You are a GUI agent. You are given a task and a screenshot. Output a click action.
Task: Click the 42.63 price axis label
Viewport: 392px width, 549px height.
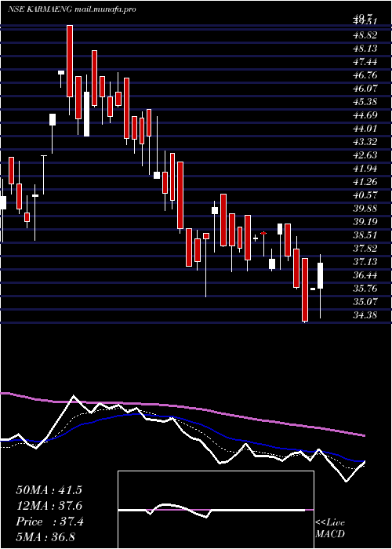(365, 155)
